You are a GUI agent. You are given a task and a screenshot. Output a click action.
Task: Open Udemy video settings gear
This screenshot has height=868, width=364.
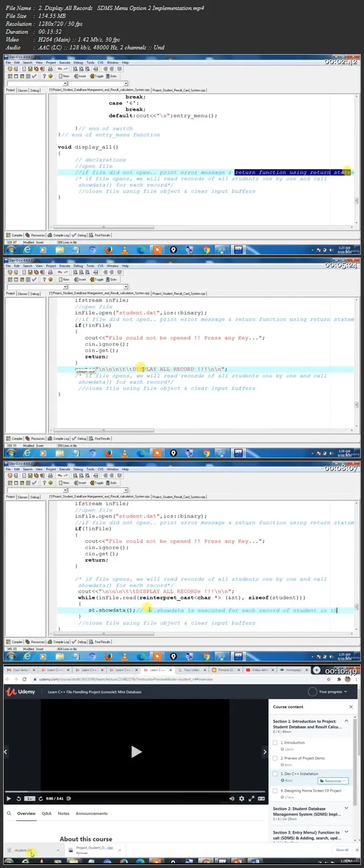click(x=242, y=799)
